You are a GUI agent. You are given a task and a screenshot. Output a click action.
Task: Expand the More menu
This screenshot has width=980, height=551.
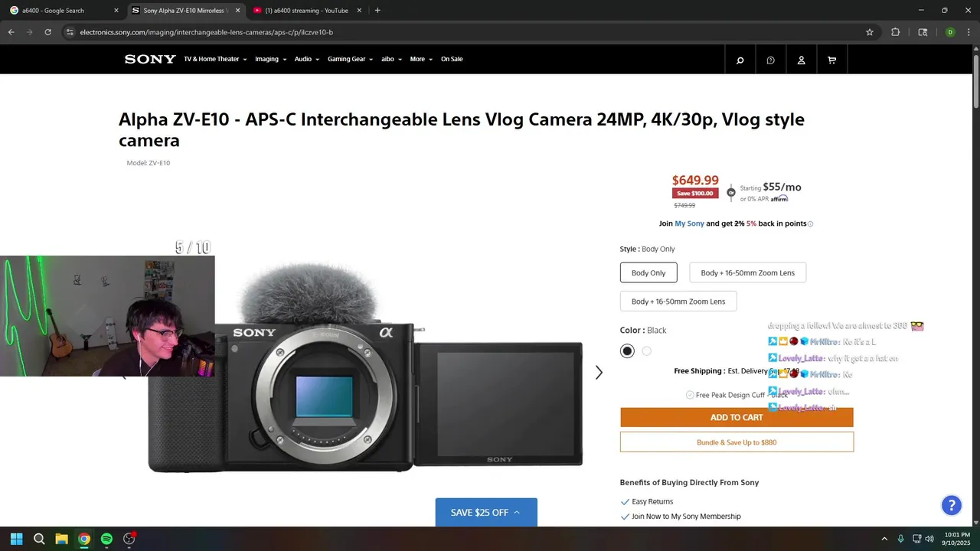click(x=421, y=59)
